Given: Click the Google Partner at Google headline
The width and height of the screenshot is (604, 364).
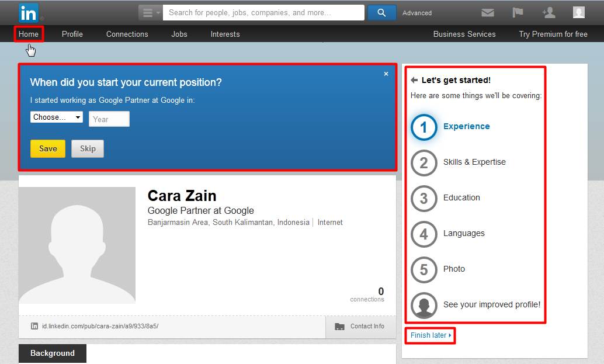Looking at the screenshot, I should point(201,211).
